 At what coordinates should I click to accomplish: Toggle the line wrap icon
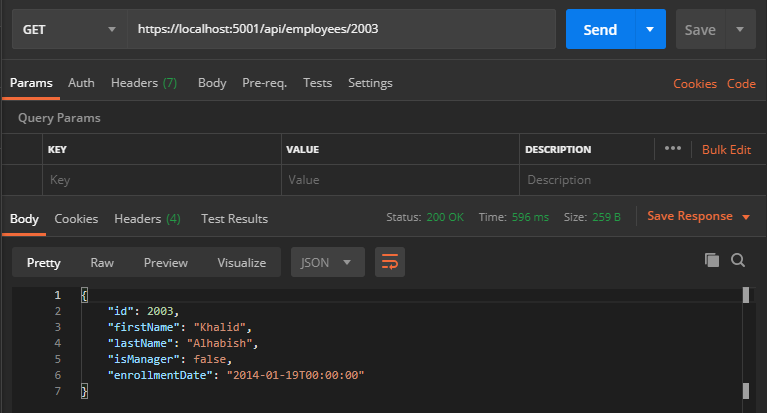390,262
